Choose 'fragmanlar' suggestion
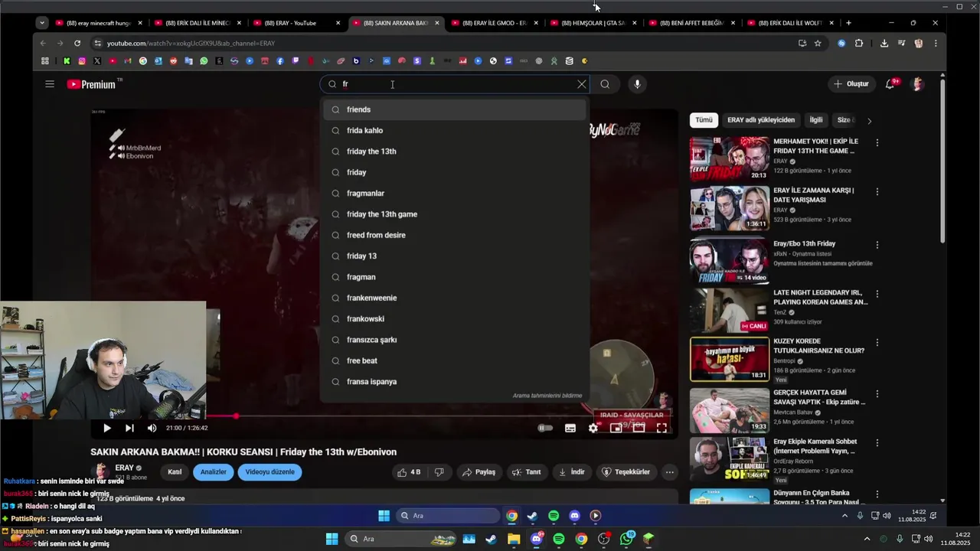This screenshot has width=980, height=551. pyautogui.click(x=455, y=194)
